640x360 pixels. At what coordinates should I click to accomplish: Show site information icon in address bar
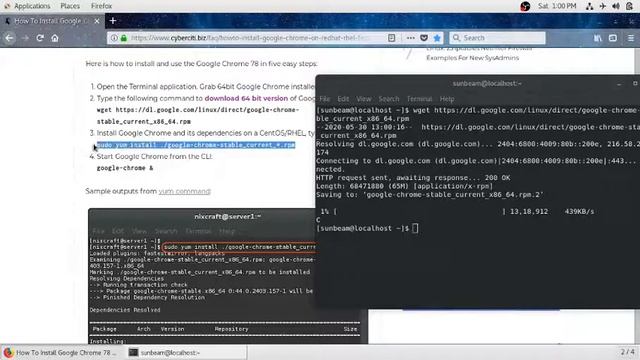pyautogui.click(x=114, y=38)
